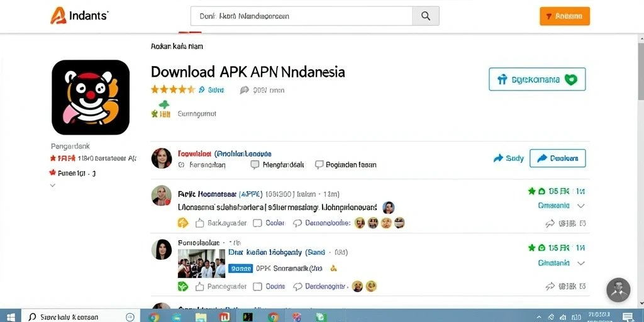Click the outlined button with green heart

click(537, 79)
